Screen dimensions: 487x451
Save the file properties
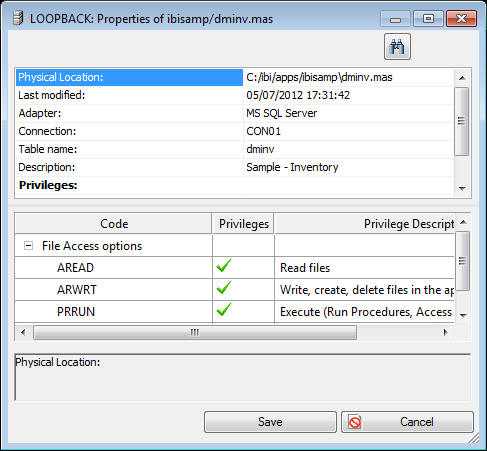[x=270, y=422]
